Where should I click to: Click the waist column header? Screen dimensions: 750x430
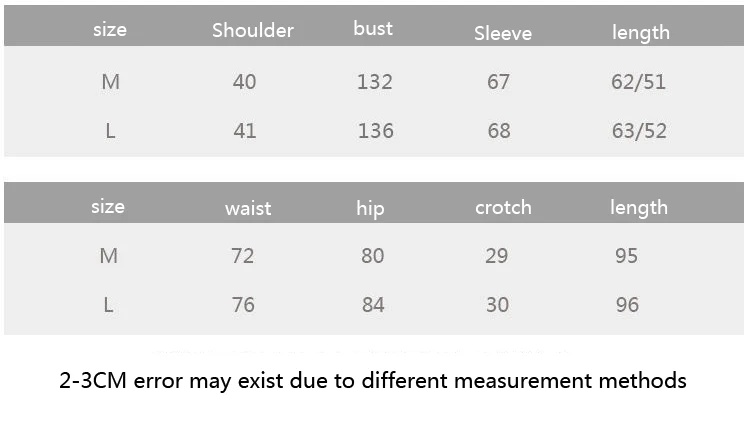point(248,208)
